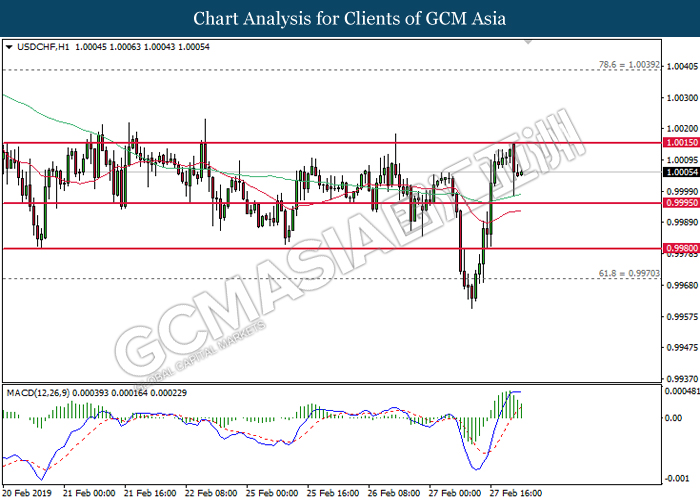Image resolution: width=700 pixels, height=500 pixels.
Task: Click the USDCHF chart dropdown triangle
Action: click(9, 47)
